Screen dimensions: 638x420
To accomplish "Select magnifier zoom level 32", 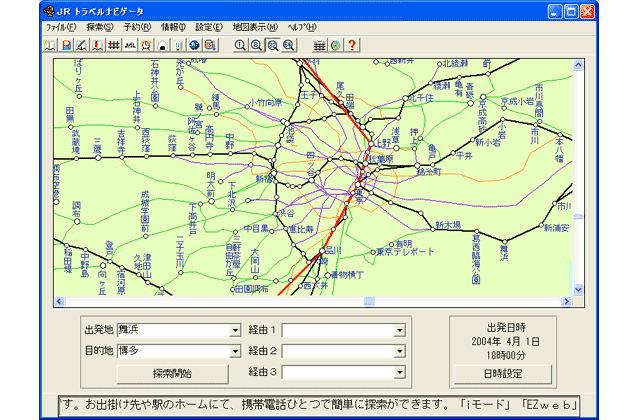I will pyautogui.click(x=272, y=45).
